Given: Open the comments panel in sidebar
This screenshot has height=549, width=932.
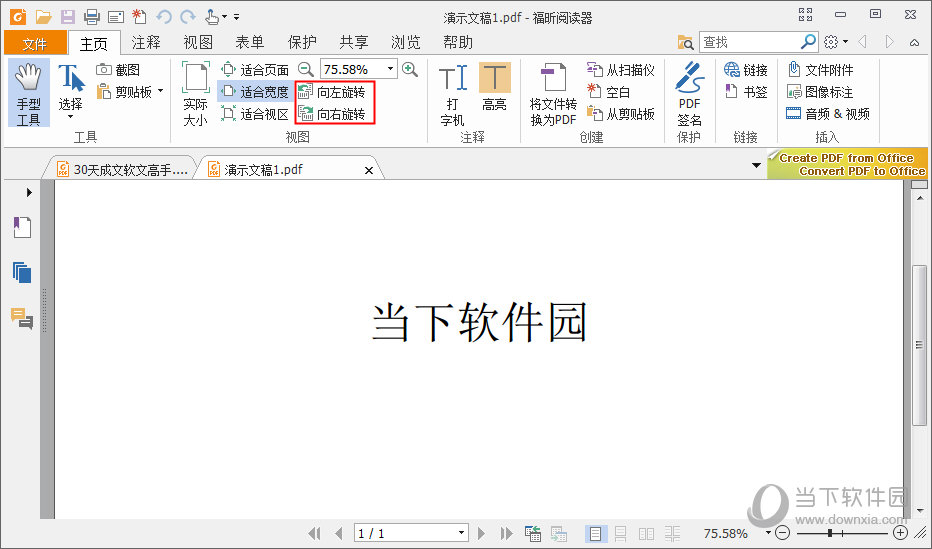Looking at the screenshot, I should tap(22, 318).
